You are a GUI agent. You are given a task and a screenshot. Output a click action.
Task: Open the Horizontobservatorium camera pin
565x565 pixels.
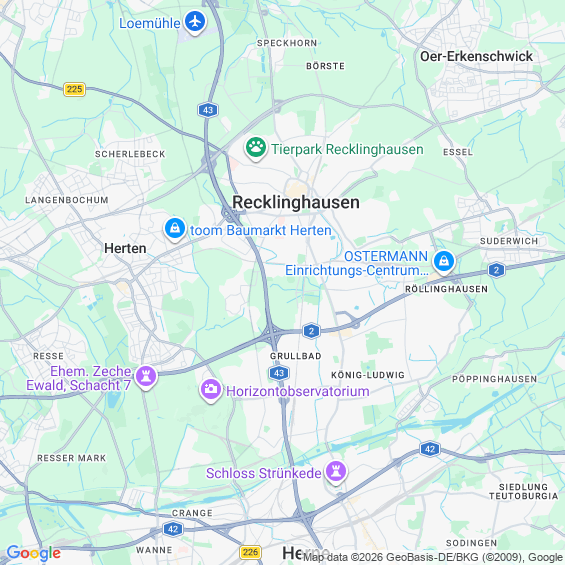coord(210,390)
